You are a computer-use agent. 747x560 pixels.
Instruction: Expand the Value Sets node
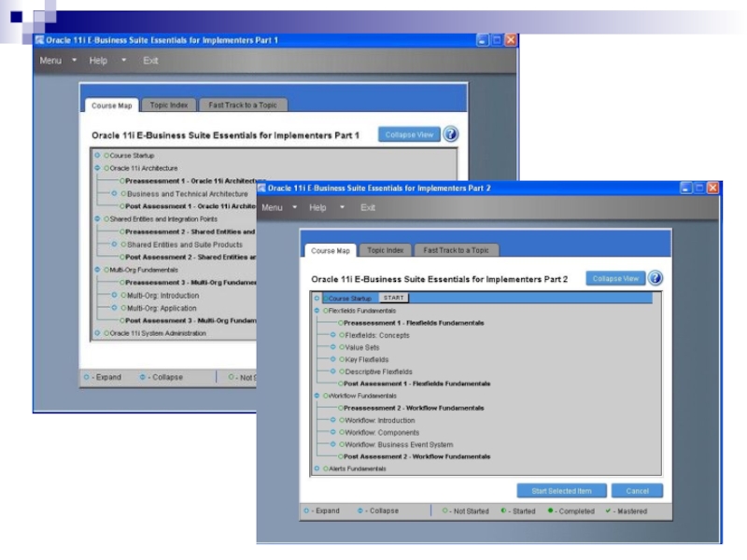(333, 347)
